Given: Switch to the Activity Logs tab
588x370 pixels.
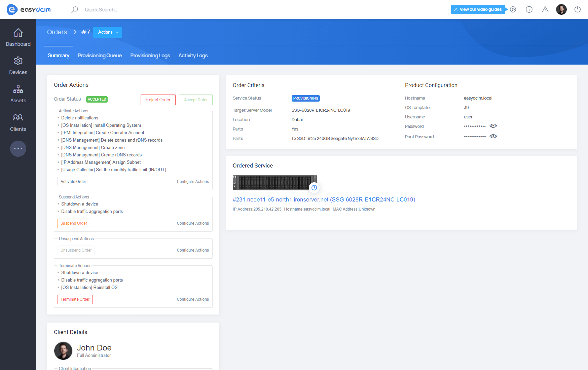Looking at the screenshot, I should point(193,55).
